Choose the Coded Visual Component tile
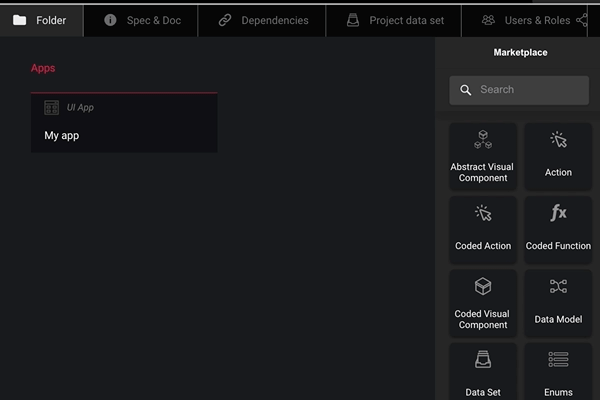 tap(483, 303)
